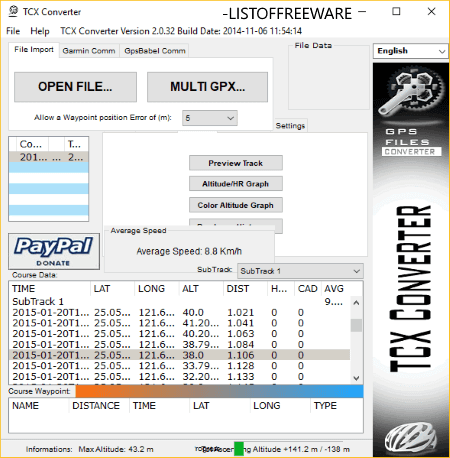The width and height of the screenshot is (450, 458).
Task: Click the Average Speed: 8.8 Km/h text
Action: click(189, 251)
